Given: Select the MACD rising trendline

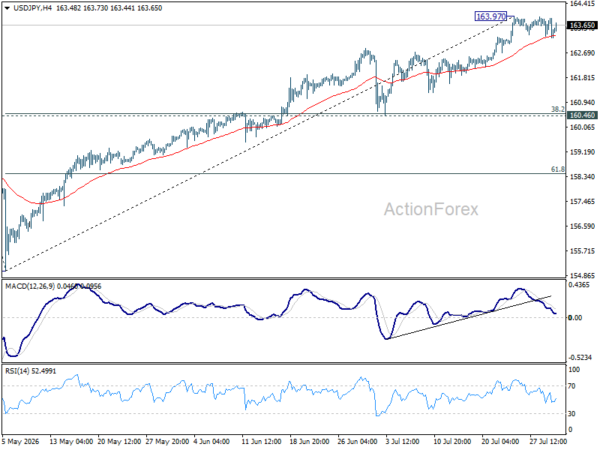Looking at the screenshot, I should point(470,317).
